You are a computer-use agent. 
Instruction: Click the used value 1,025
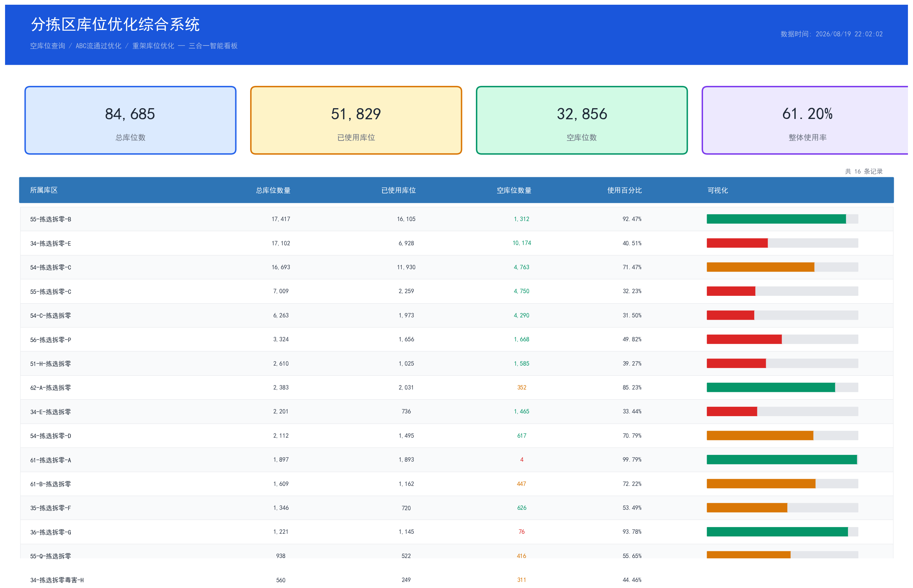point(406,363)
